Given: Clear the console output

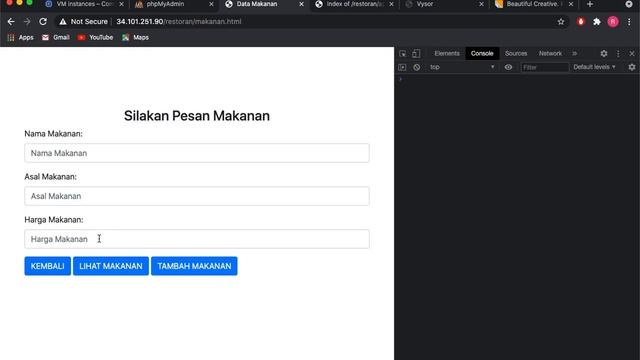Looking at the screenshot, I should tap(416, 67).
